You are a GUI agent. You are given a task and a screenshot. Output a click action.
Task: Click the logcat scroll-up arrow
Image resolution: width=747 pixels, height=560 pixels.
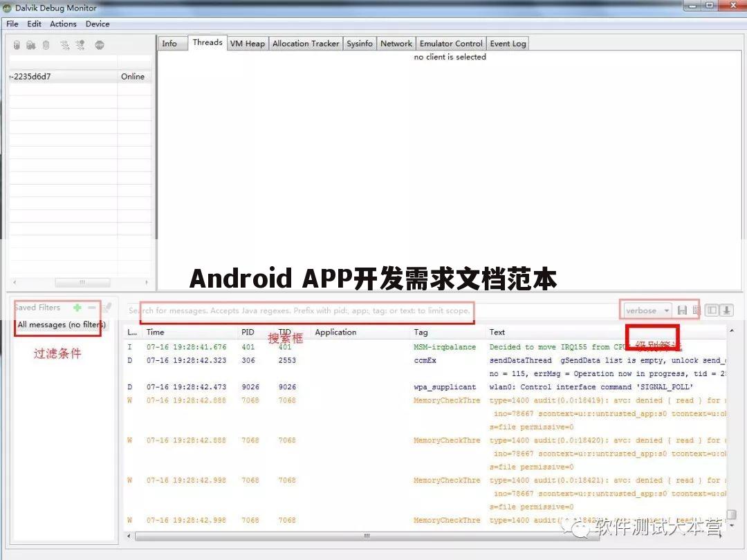[x=732, y=330]
